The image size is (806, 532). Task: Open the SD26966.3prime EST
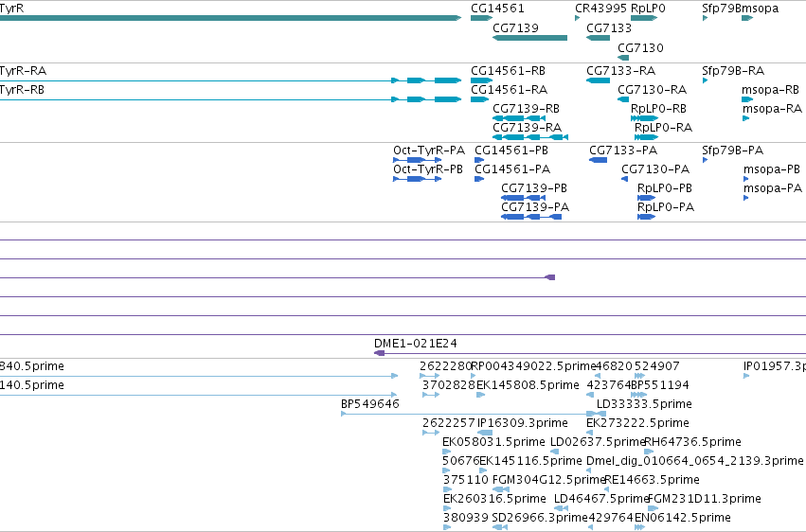(500, 527)
